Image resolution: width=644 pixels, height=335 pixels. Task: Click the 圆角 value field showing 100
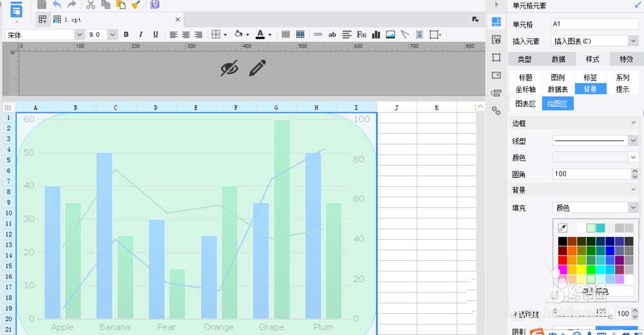[591, 174]
